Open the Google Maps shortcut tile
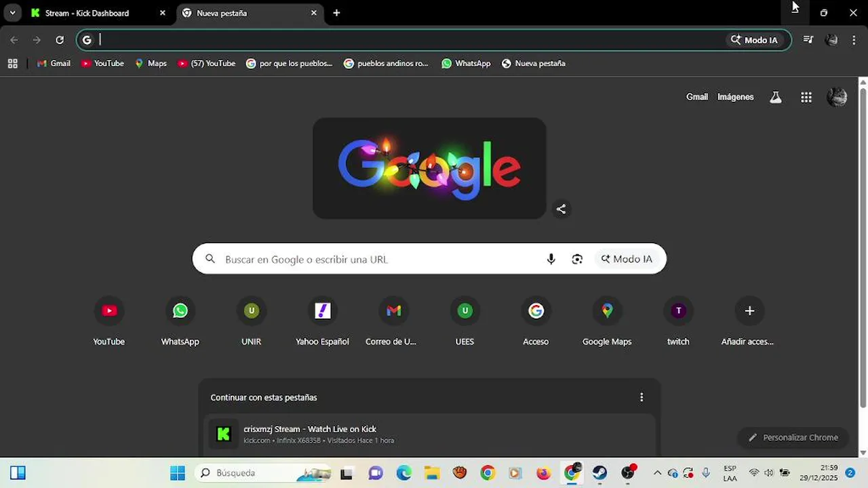The width and height of the screenshot is (868, 488). point(608,321)
